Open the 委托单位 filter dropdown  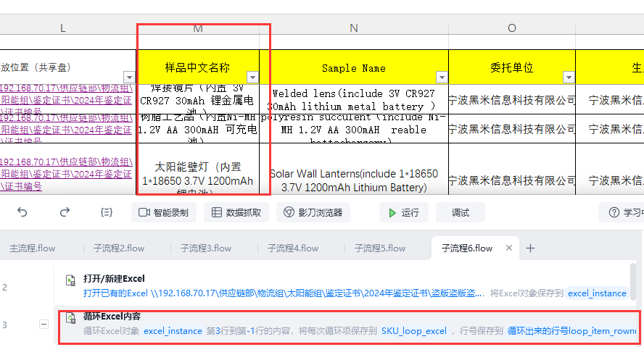tap(569, 77)
